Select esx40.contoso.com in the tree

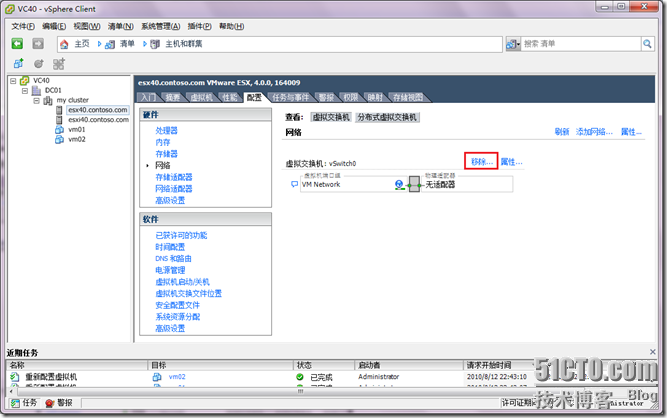[98, 110]
